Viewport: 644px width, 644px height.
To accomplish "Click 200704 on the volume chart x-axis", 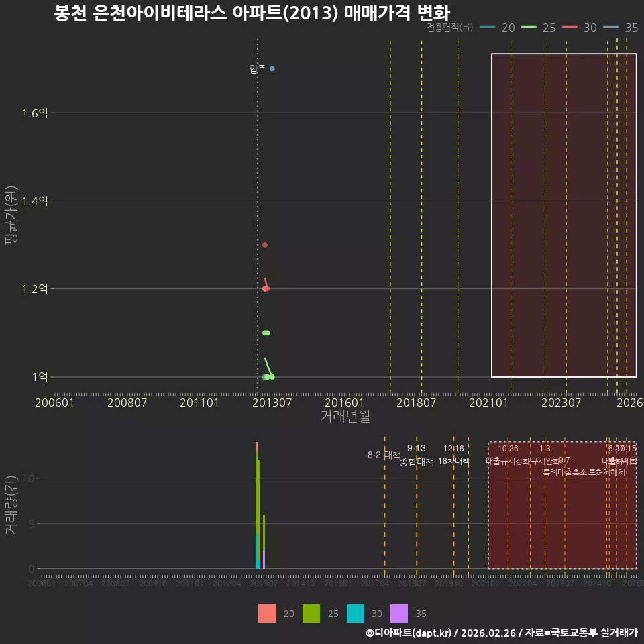I will (78, 583).
